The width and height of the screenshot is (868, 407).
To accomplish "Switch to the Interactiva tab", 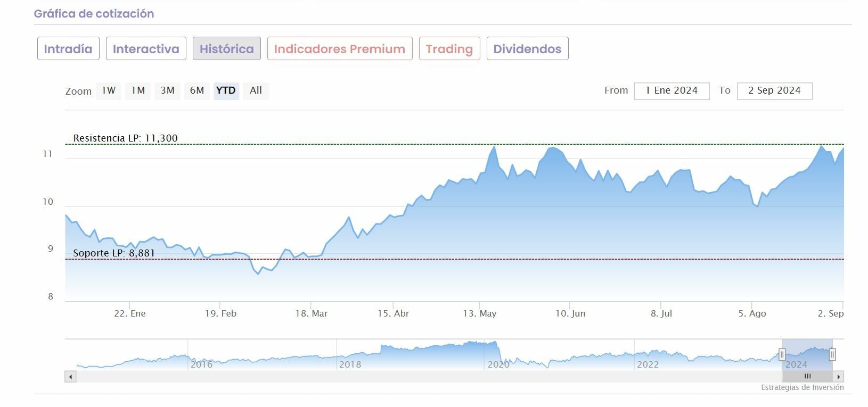I will click(146, 49).
